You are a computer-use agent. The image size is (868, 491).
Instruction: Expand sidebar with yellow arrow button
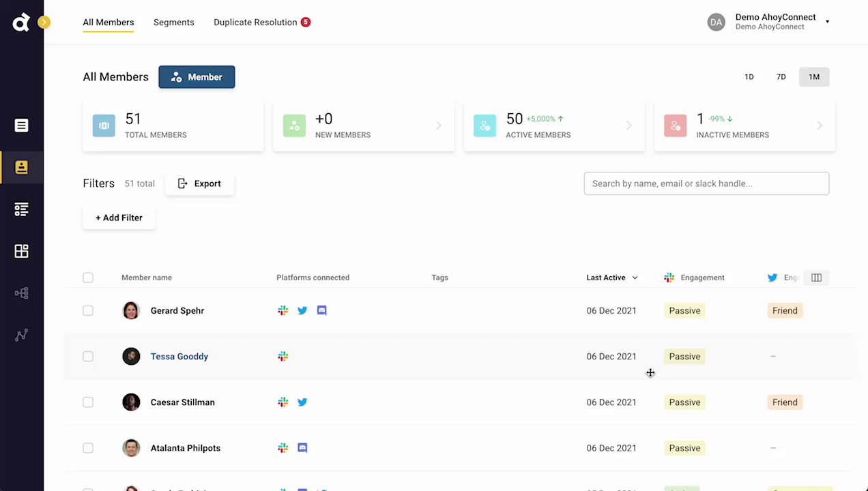click(x=44, y=23)
